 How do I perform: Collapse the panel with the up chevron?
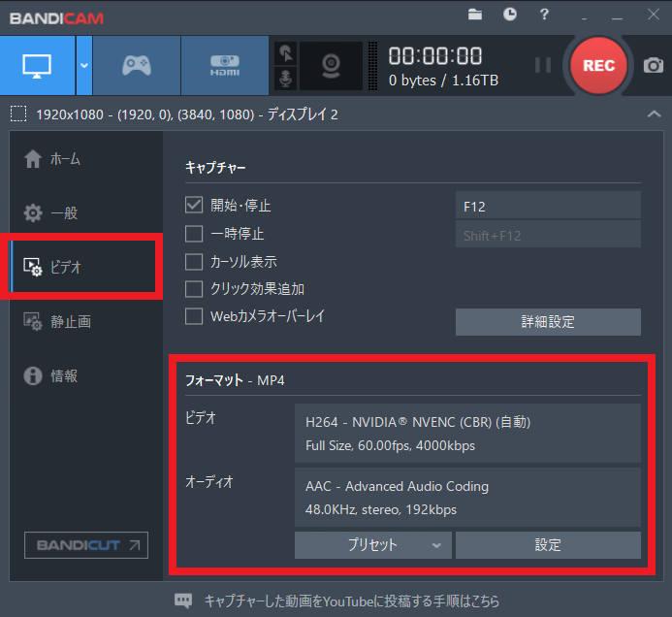(654, 114)
